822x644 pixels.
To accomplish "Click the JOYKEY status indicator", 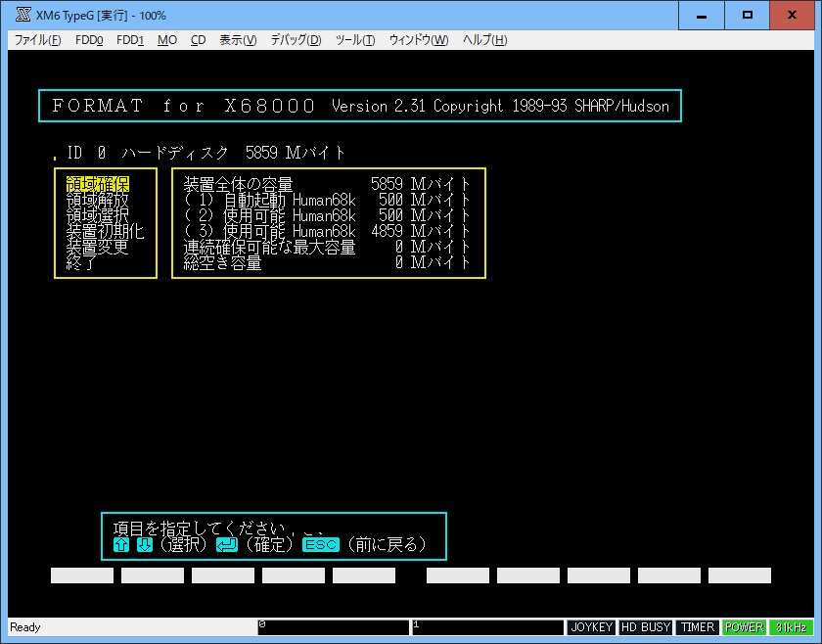I will point(591,627).
